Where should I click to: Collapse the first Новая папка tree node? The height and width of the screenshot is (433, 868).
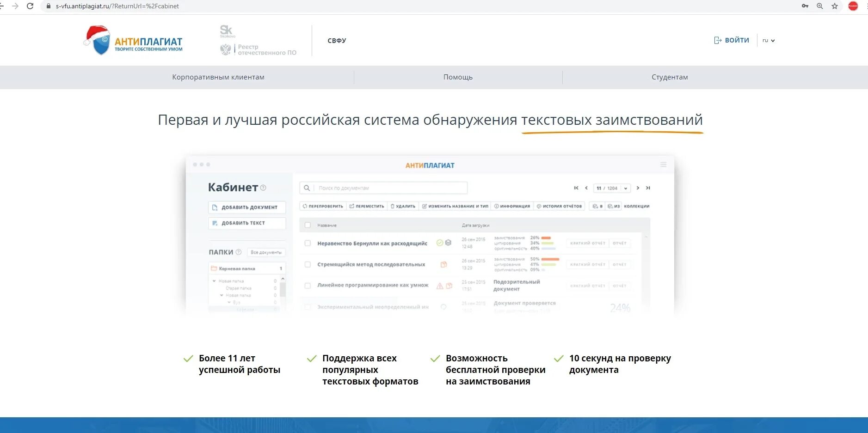[x=214, y=281]
